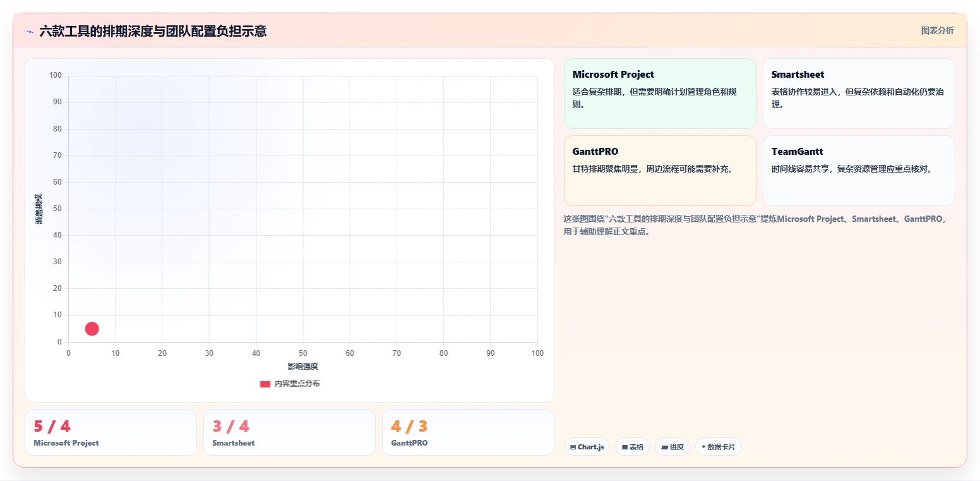Click the x-axis tick label 50
The height and width of the screenshot is (481, 980).
tap(303, 353)
